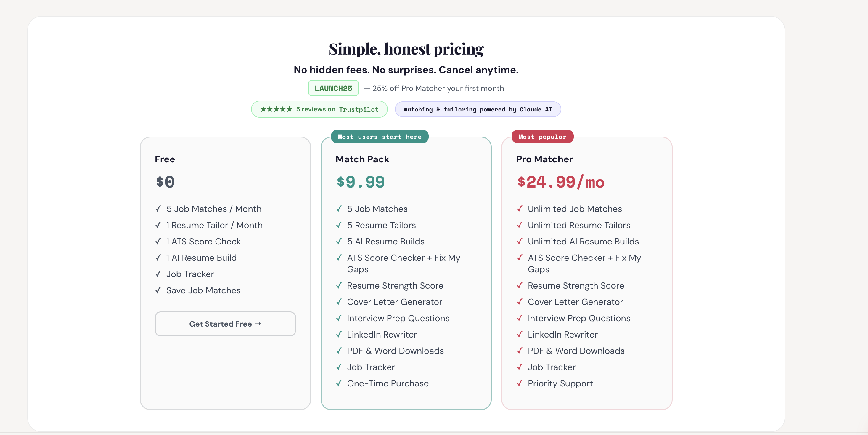Click the $24.99/mo price text

click(x=561, y=182)
